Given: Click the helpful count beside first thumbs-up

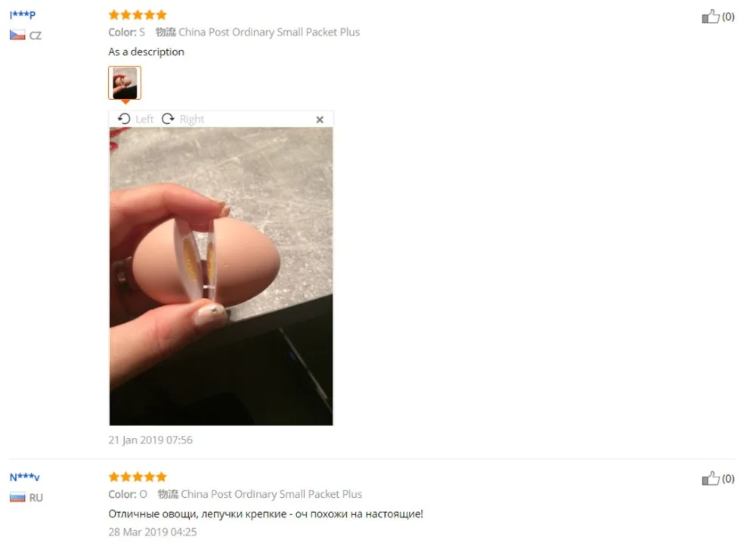Looking at the screenshot, I should [x=728, y=17].
